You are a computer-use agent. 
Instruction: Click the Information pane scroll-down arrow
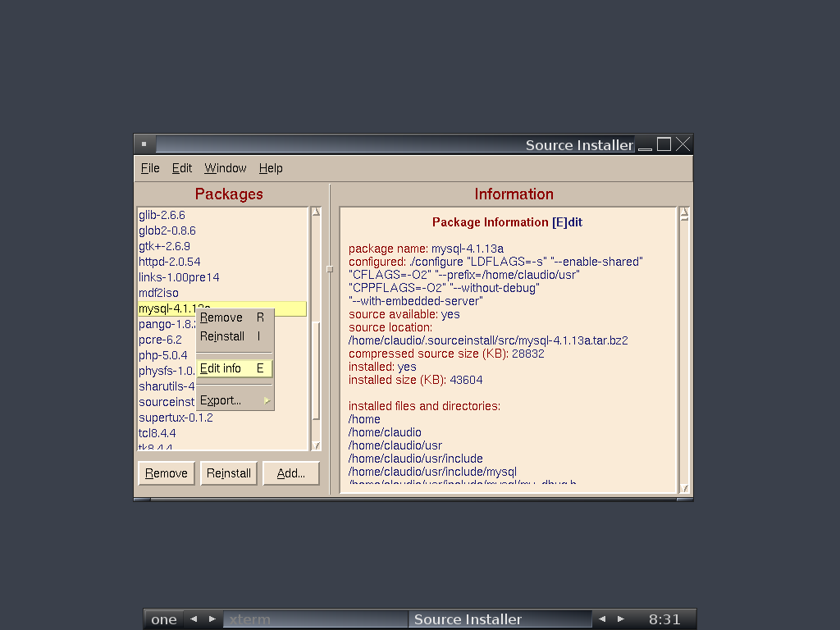tap(684, 487)
